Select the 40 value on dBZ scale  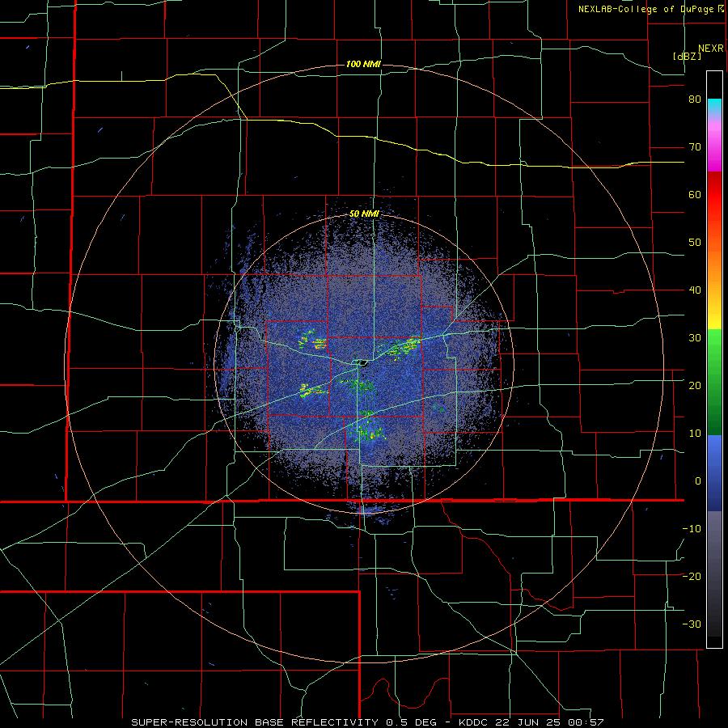[695, 290]
